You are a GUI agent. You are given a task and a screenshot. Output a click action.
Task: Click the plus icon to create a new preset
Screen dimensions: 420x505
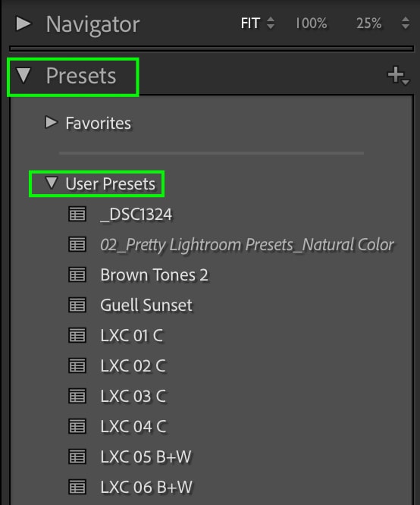(398, 76)
